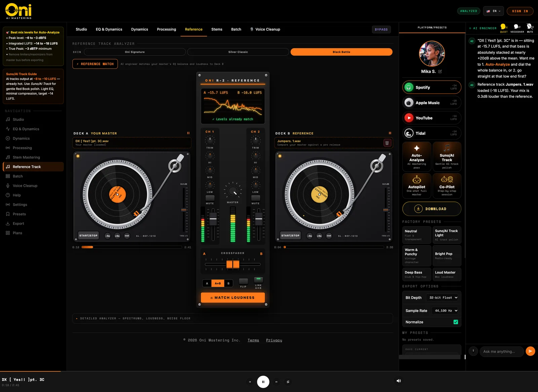Select monitor source A in the mixer
The height and width of the screenshot is (392, 538).
tap(207, 284)
